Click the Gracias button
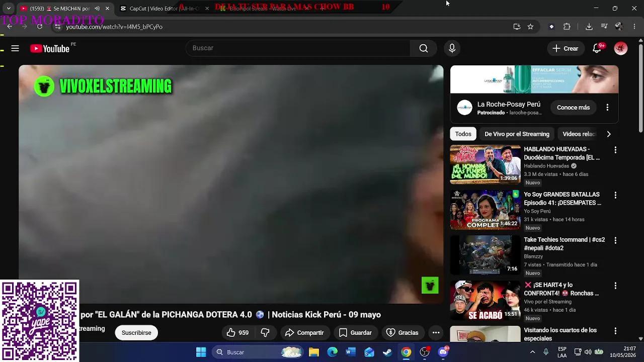 (402, 332)
